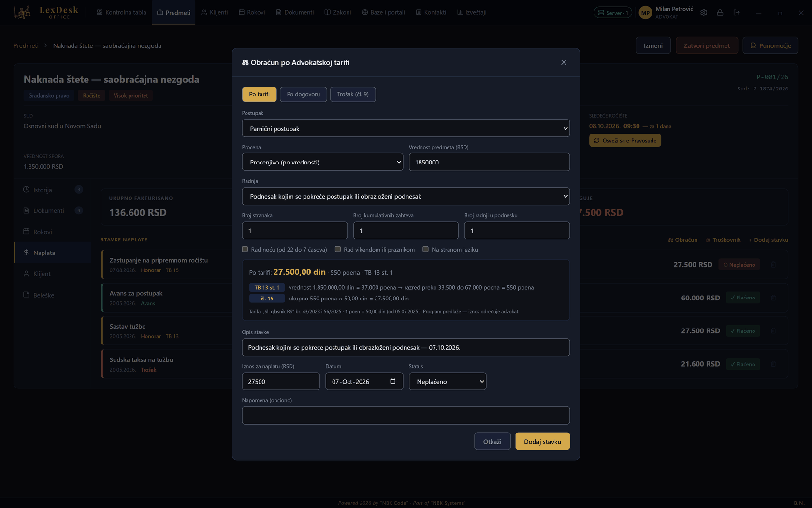
Task: Open Izveštaji in top navigation
Action: (x=472, y=12)
